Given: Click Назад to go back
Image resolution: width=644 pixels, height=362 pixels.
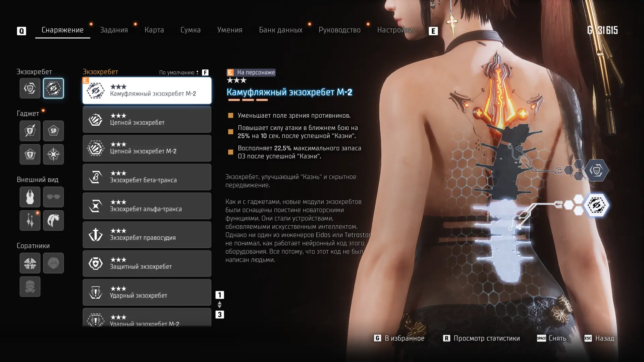Looking at the screenshot, I should 605,338.
